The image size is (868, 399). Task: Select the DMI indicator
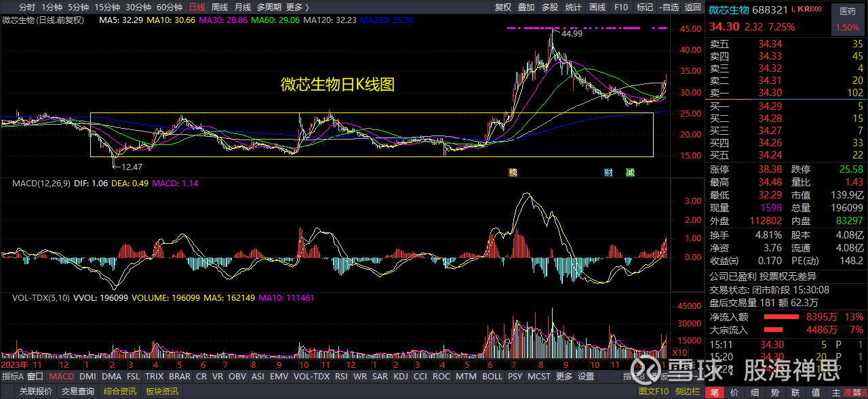click(87, 377)
